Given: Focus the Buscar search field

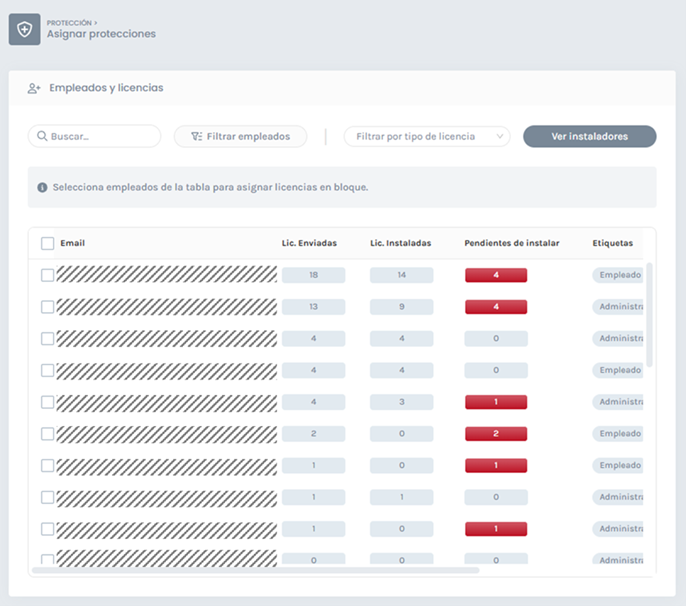Looking at the screenshot, I should (x=100, y=136).
